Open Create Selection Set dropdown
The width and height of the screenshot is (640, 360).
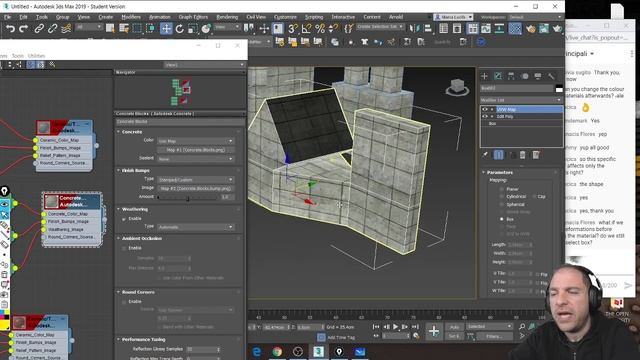(380, 27)
